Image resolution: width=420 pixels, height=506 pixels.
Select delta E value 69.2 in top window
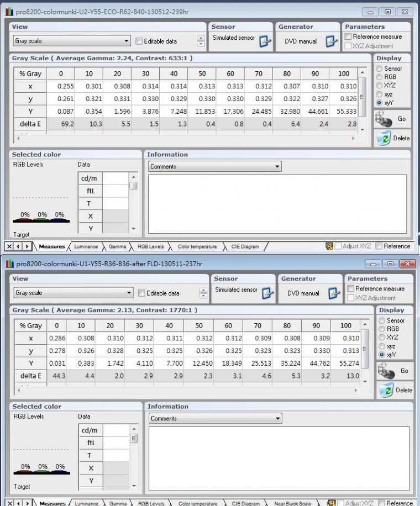coord(61,124)
